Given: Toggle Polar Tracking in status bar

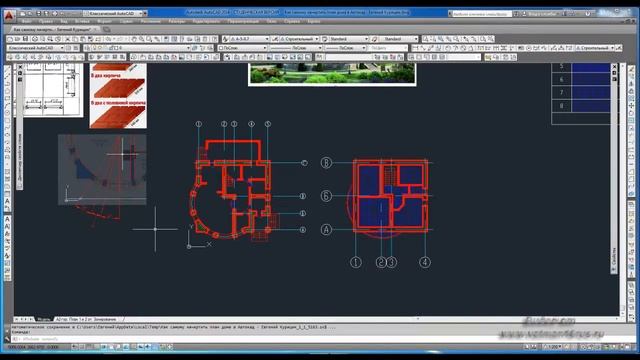Looking at the screenshot, I should [104, 347].
